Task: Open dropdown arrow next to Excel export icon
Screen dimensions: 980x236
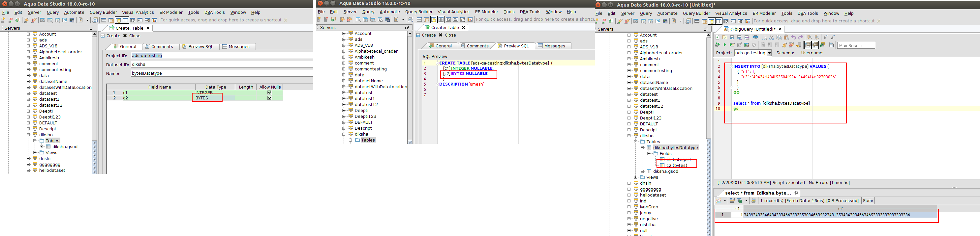Action: (x=747, y=201)
